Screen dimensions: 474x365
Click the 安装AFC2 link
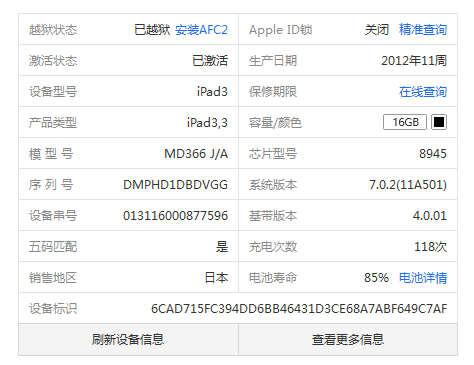pyautogui.click(x=201, y=30)
